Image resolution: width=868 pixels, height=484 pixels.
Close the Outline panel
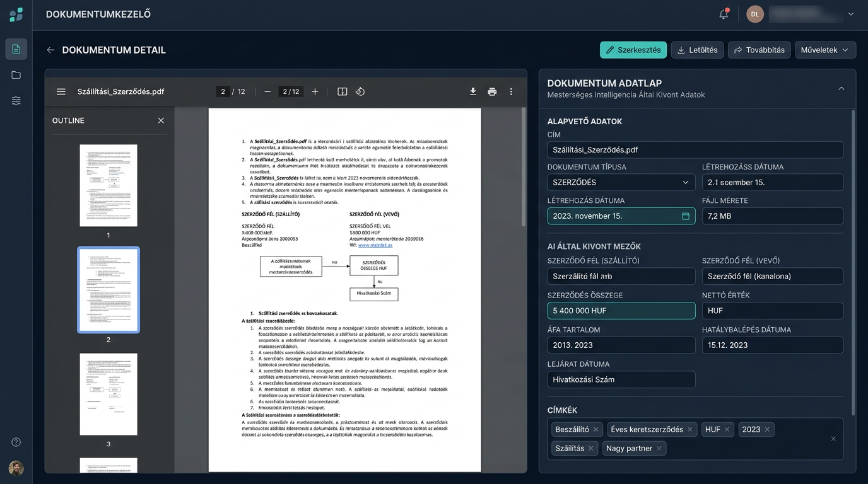(161, 120)
